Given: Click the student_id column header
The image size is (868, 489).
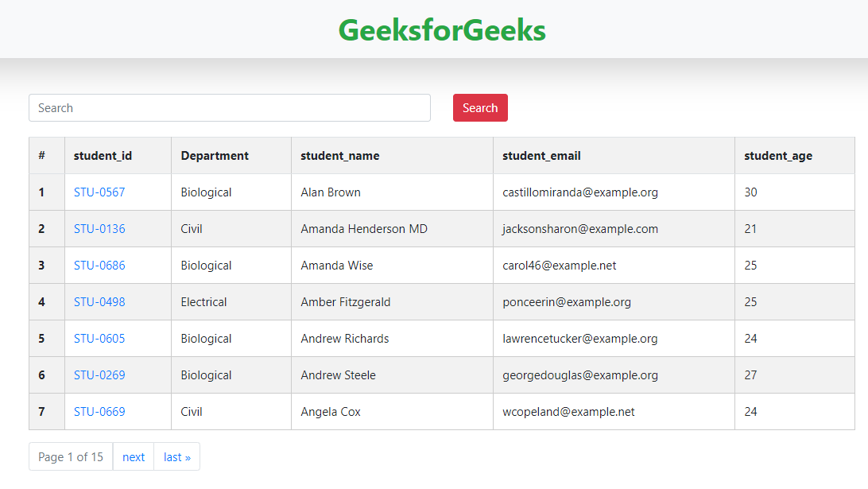Looking at the screenshot, I should (103, 156).
